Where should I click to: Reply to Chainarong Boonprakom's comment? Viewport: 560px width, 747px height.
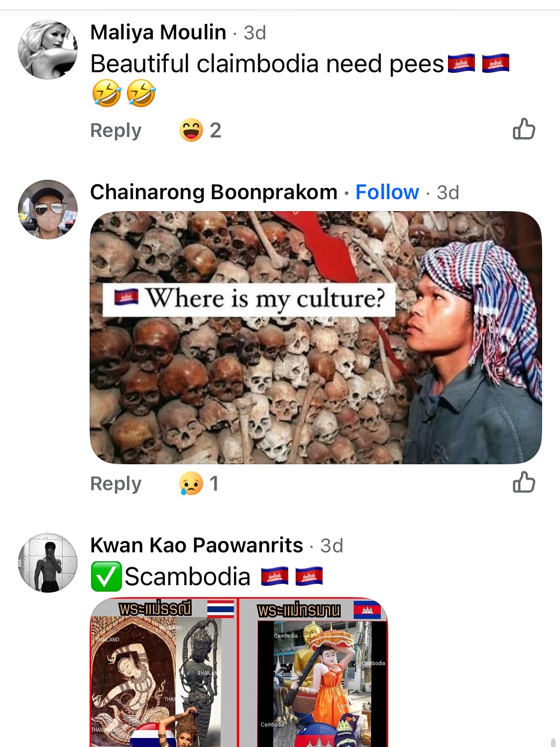[115, 484]
